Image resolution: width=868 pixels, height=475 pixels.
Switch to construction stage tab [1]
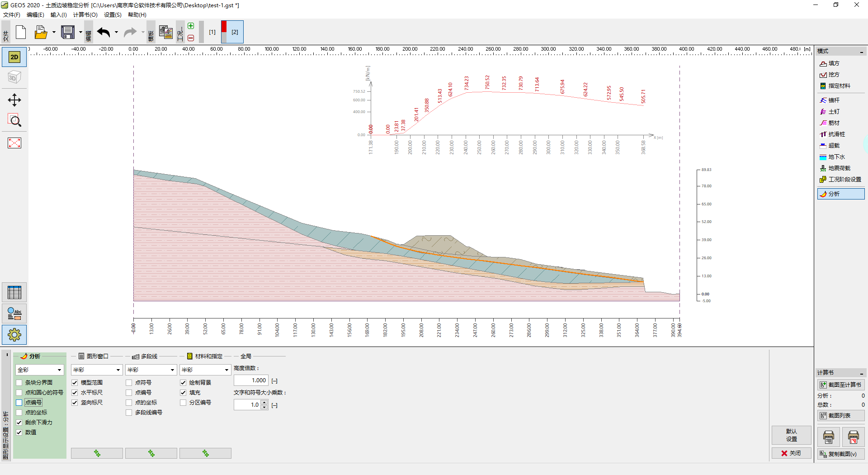click(x=212, y=32)
